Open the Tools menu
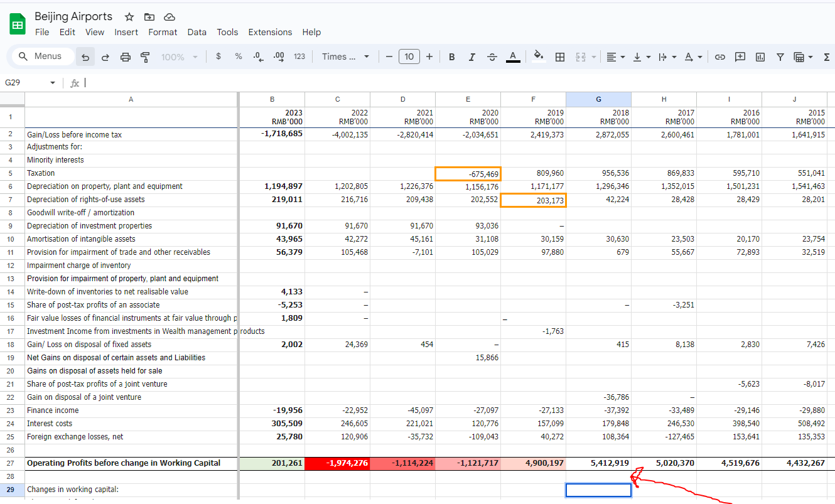Image resolution: width=835 pixels, height=504 pixels. [x=227, y=32]
